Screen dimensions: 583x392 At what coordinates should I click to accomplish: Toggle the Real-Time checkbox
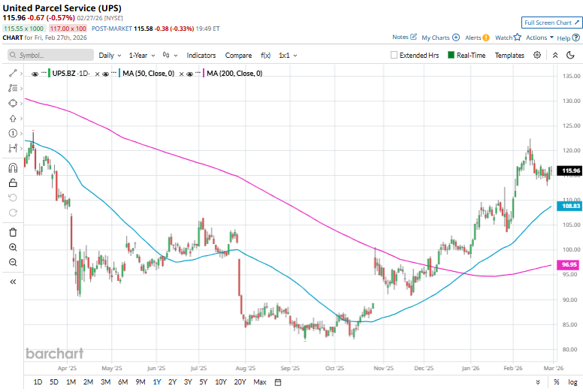coord(452,56)
